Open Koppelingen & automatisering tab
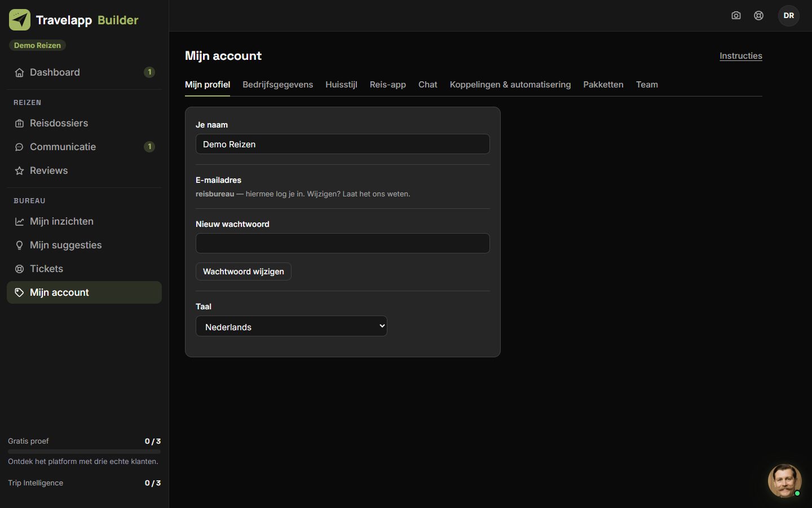The width and height of the screenshot is (812, 508). tap(510, 85)
